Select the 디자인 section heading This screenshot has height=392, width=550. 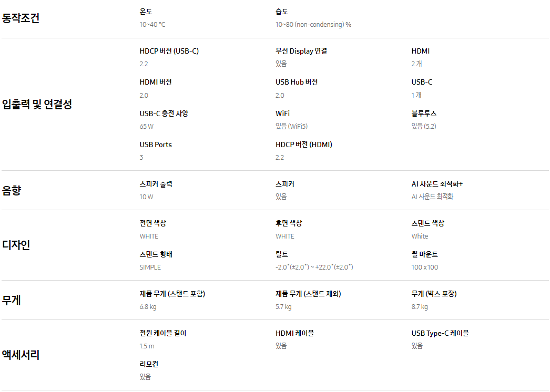16,245
